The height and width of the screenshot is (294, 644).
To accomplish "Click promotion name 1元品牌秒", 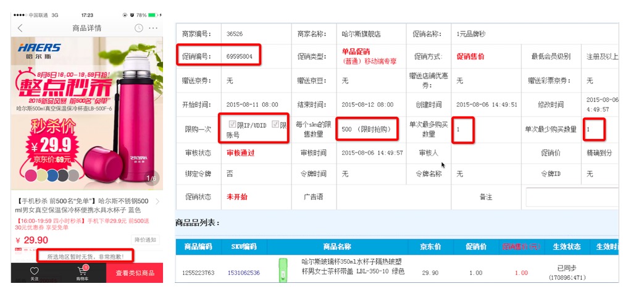I will 471,34.
